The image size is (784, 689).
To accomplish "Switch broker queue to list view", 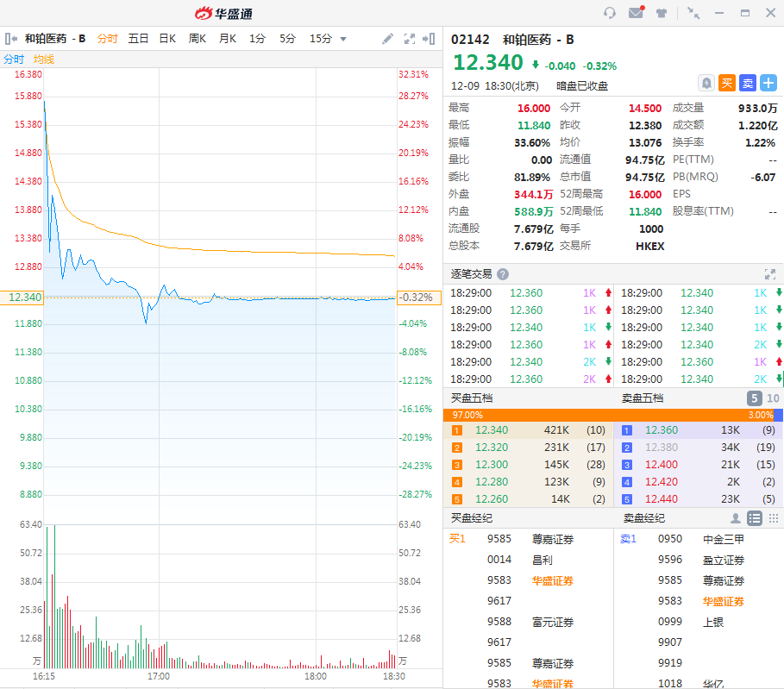I will [x=755, y=518].
